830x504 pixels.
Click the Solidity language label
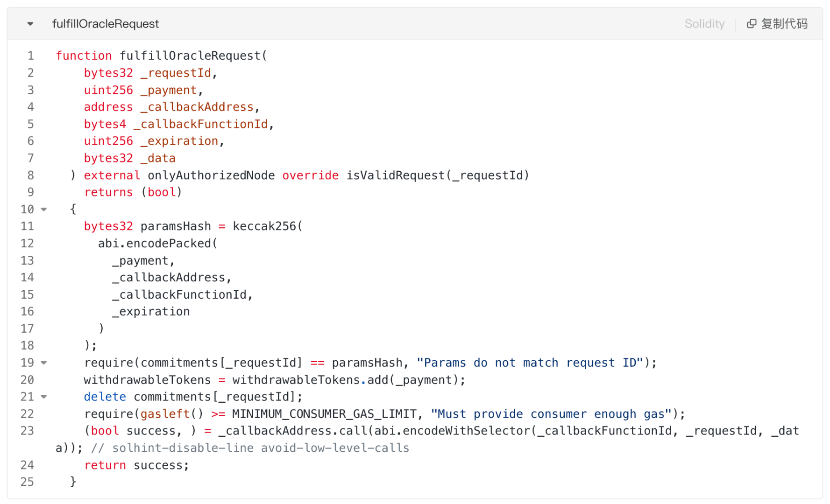click(704, 24)
